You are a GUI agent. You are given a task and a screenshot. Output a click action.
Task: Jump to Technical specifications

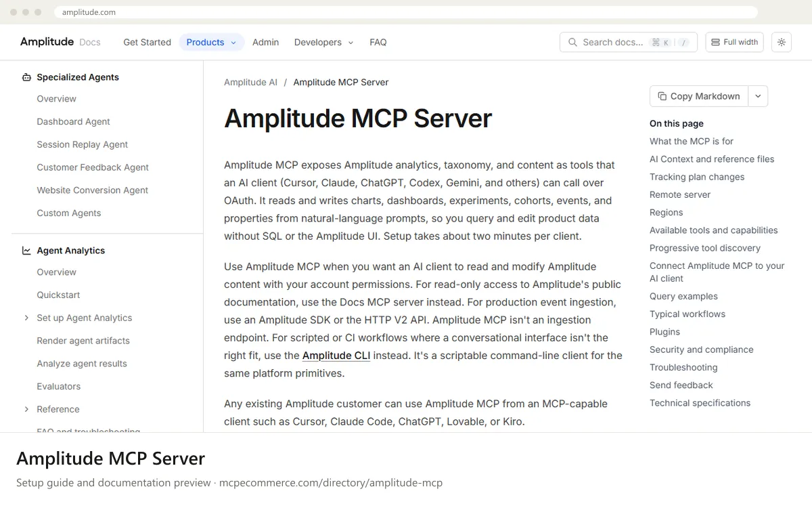point(700,403)
